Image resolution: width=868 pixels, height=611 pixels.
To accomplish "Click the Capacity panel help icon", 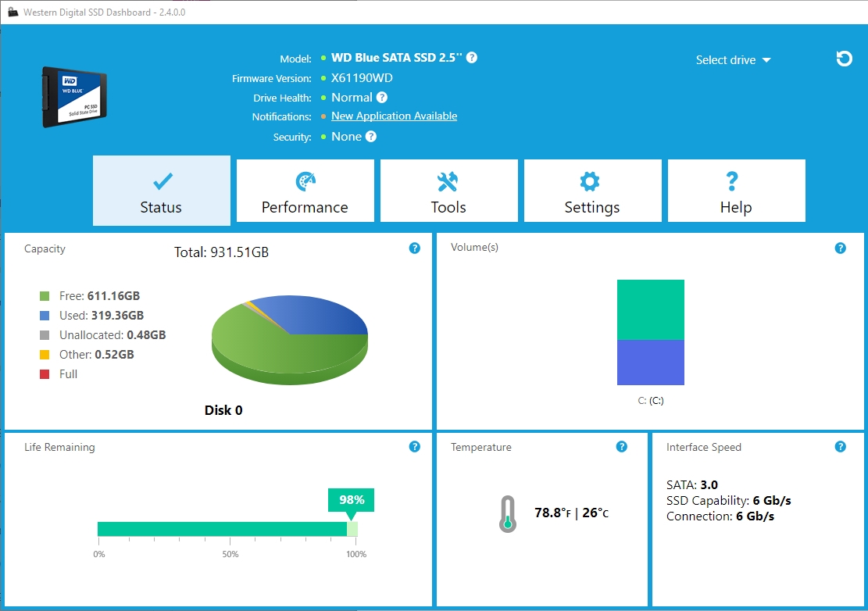I will click(x=414, y=248).
